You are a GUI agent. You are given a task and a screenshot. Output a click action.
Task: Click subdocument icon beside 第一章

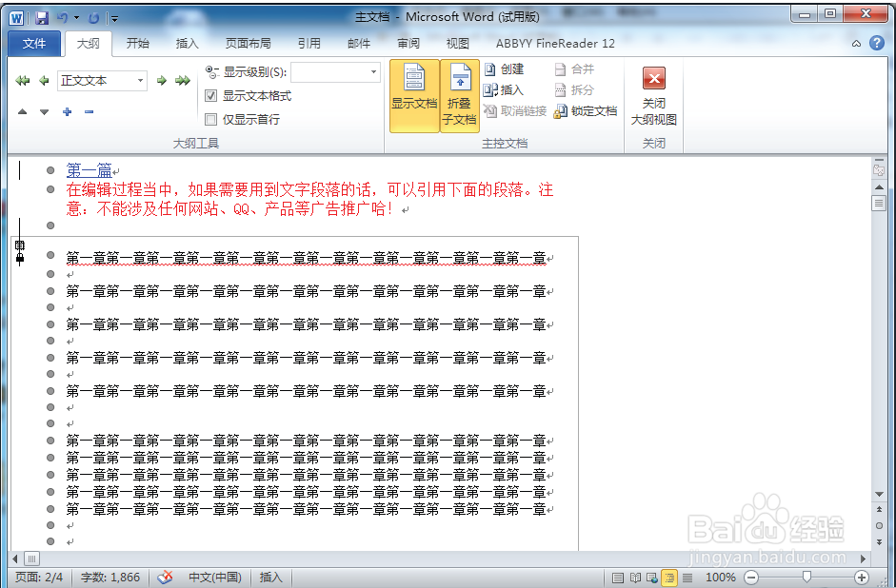pos(20,245)
